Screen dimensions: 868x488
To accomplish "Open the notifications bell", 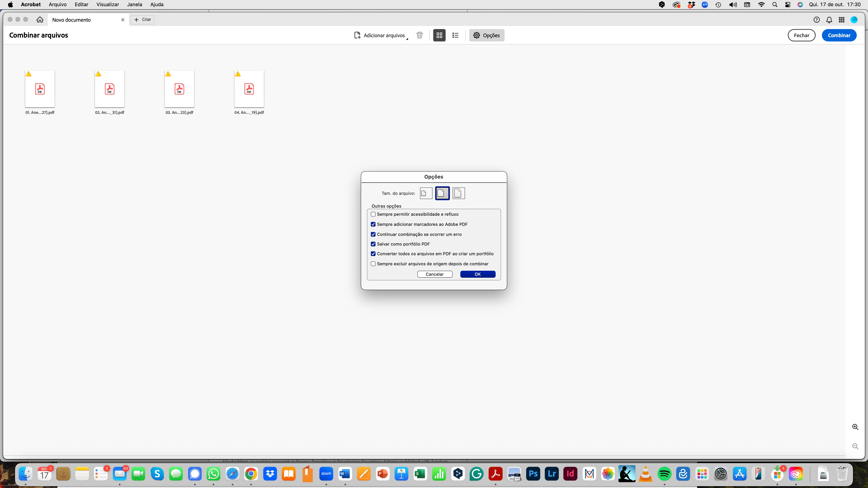I will 829,20.
